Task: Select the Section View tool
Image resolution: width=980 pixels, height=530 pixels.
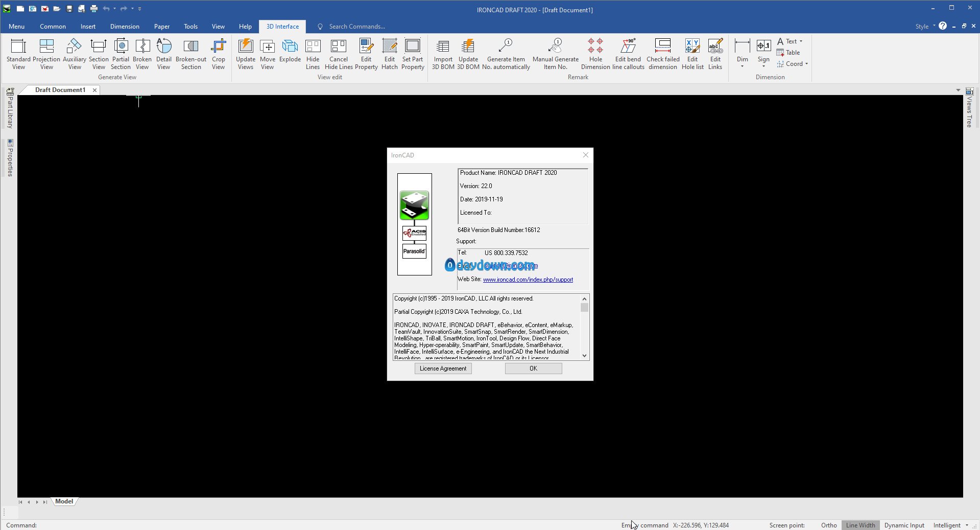Action: point(99,54)
